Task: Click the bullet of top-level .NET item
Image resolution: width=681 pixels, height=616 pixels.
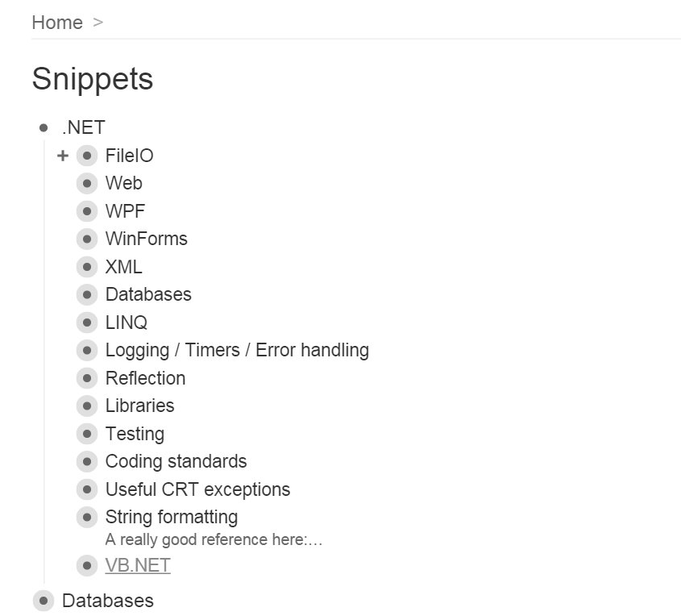Action: (x=43, y=127)
